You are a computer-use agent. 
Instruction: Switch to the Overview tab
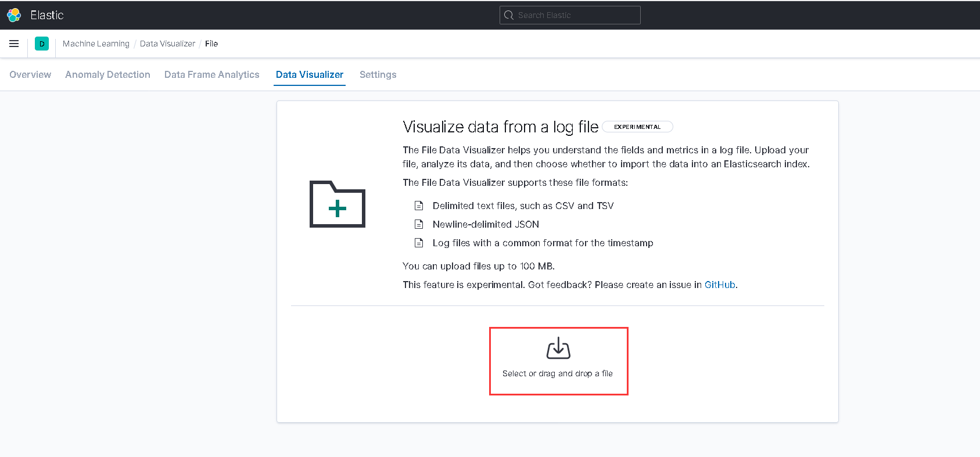pos(30,74)
